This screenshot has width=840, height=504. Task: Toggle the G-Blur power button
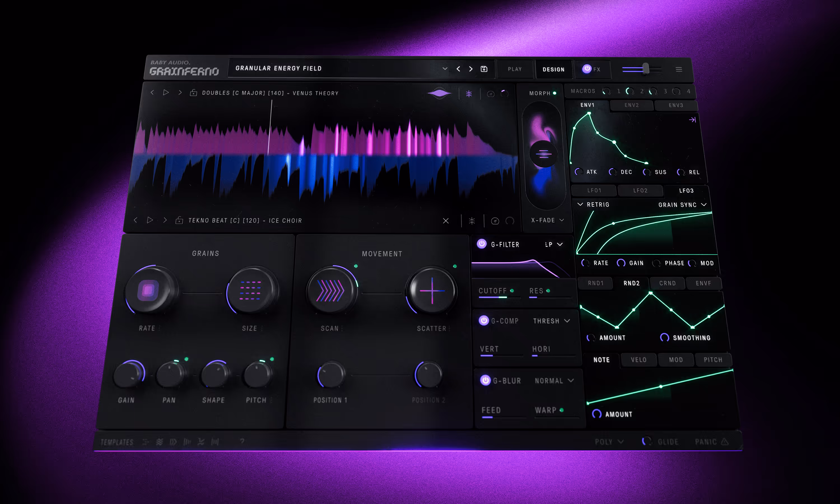[x=486, y=380]
